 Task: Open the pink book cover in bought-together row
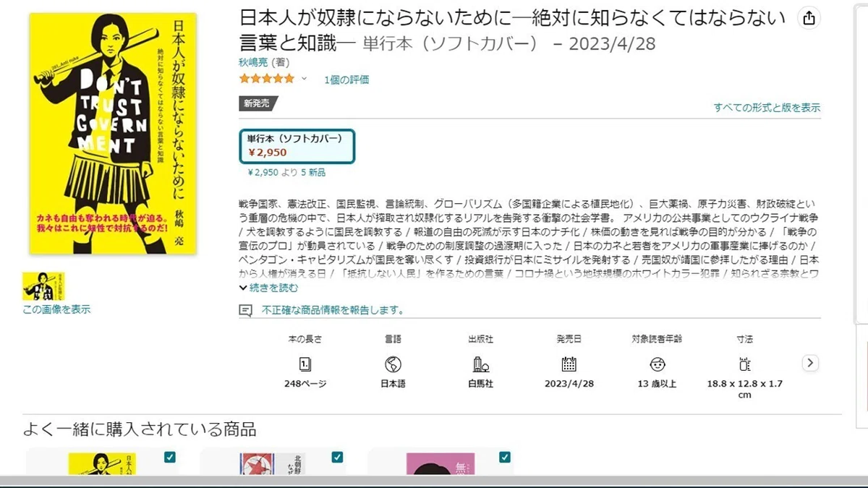[x=441, y=464]
